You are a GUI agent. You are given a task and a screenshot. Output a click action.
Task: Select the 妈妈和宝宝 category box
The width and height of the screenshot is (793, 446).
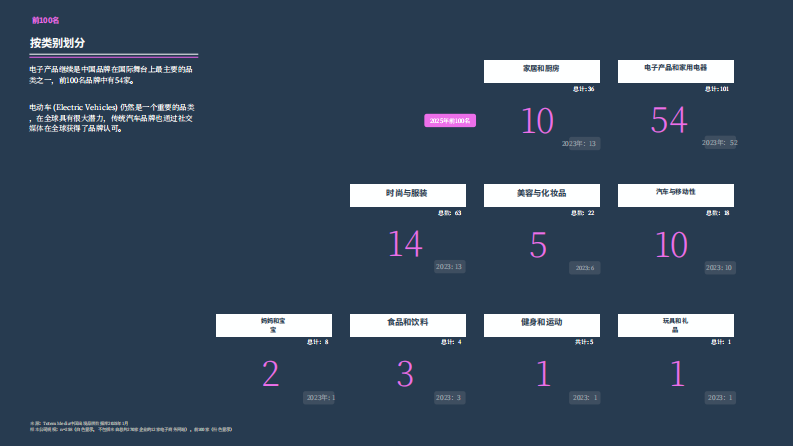coord(273,325)
